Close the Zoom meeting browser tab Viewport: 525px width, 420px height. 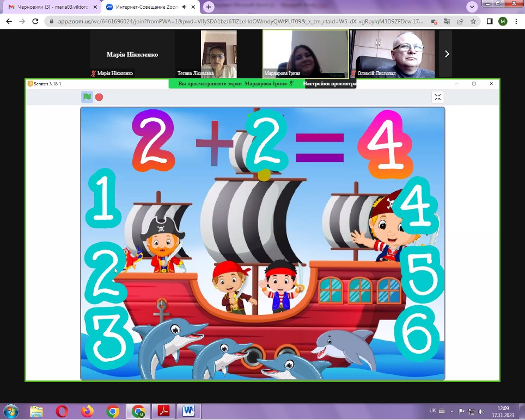[193, 7]
